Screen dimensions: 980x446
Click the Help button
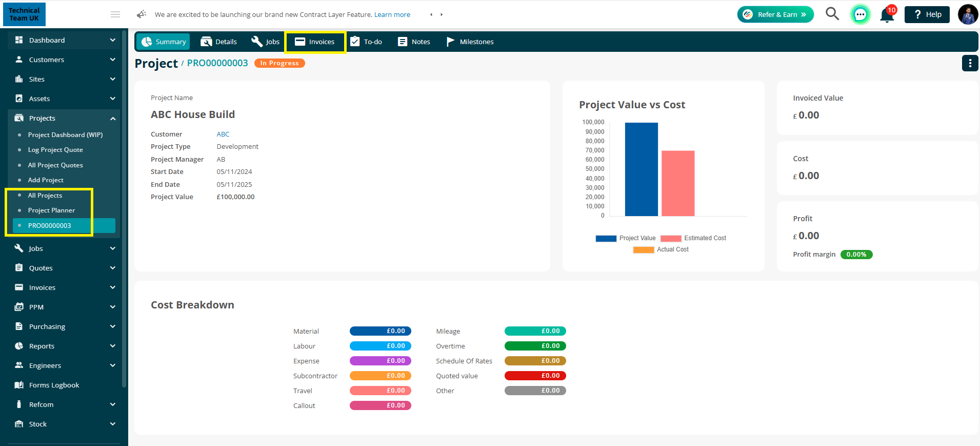[927, 14]
